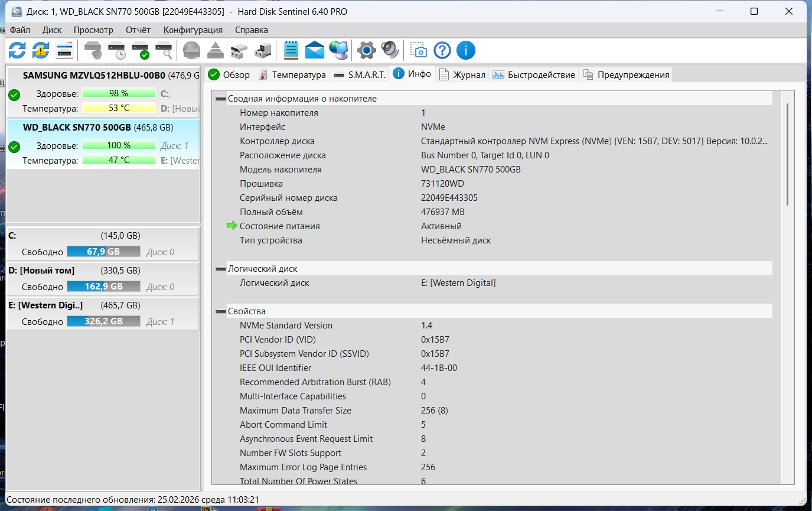Click the globe and monitor network icon
This screenshot has height=511, width=812.
338,50
